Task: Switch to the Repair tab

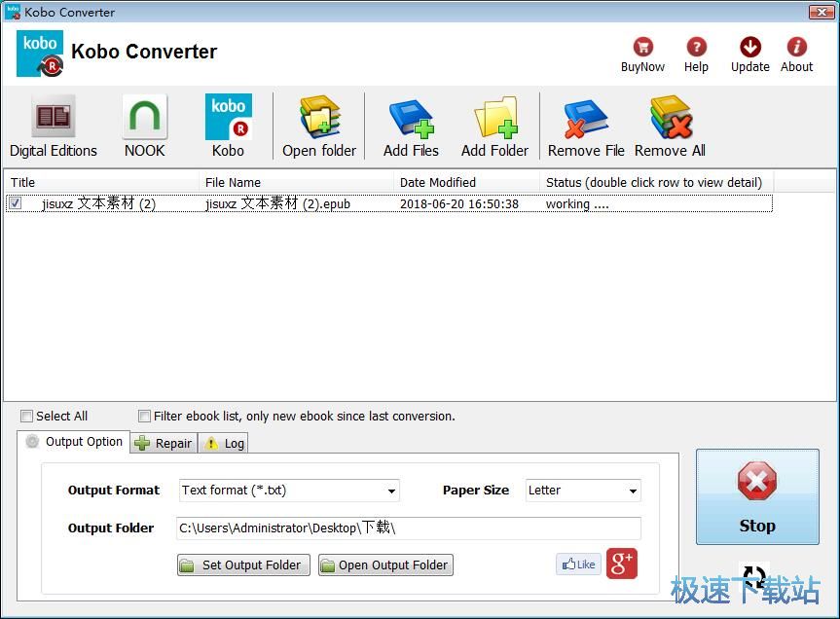Action: point(164,444)
